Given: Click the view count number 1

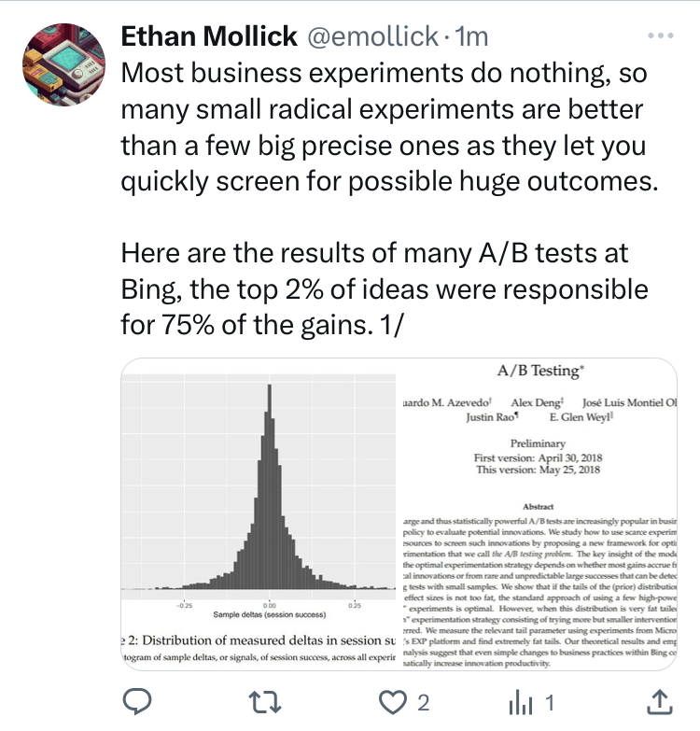Looking at the screenshot, I should click(x=550, y=703).
